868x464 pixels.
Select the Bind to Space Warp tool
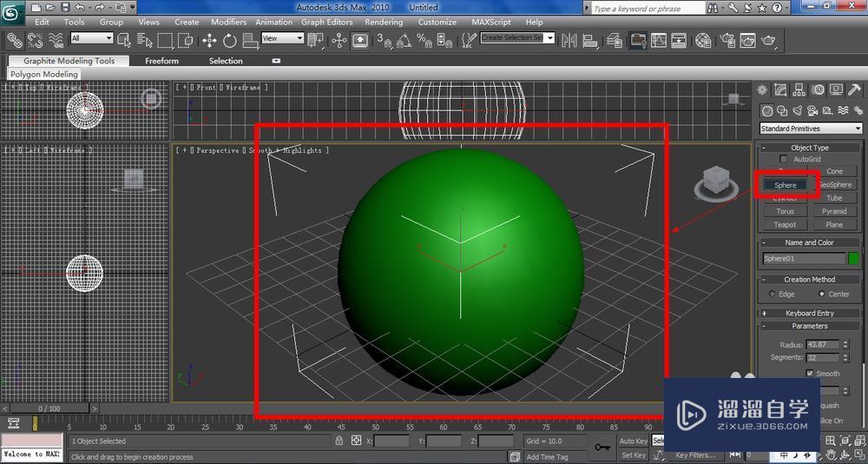pyautogui.click(x=56, y=40)
